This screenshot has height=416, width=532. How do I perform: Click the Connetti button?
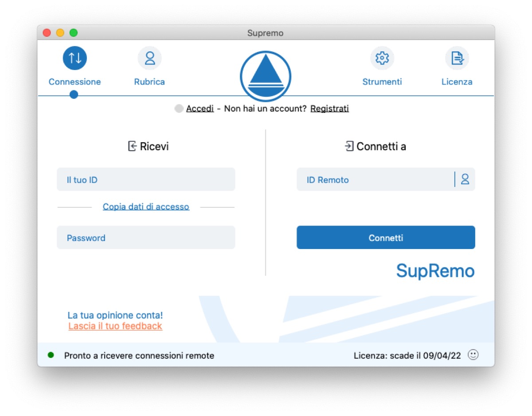[x=386, y=237]
